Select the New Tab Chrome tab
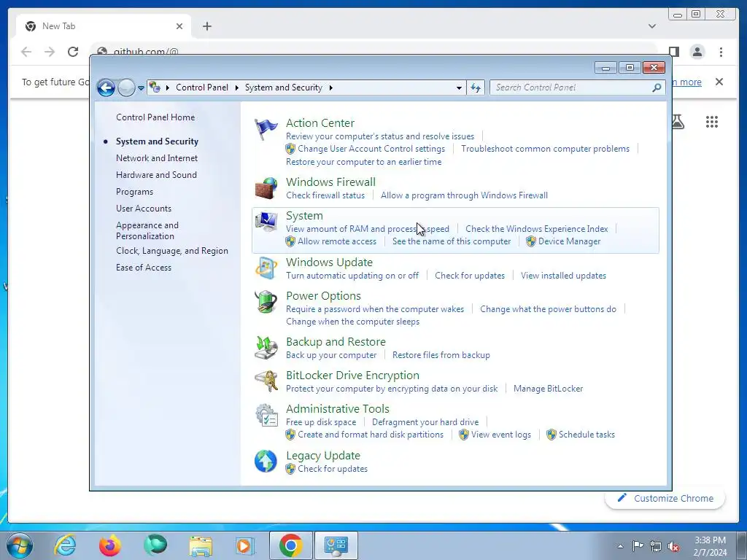 [x=104, y=26]
